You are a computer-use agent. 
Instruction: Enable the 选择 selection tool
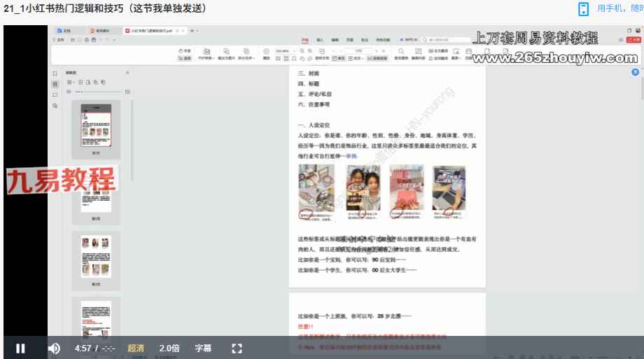coord(185,58)
